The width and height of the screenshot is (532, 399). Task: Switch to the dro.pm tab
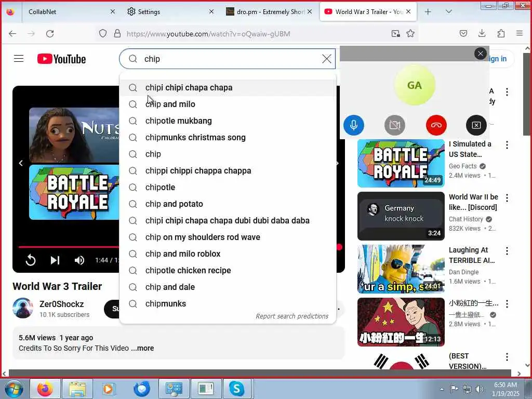pyautogui.click(x=269, y=11)
